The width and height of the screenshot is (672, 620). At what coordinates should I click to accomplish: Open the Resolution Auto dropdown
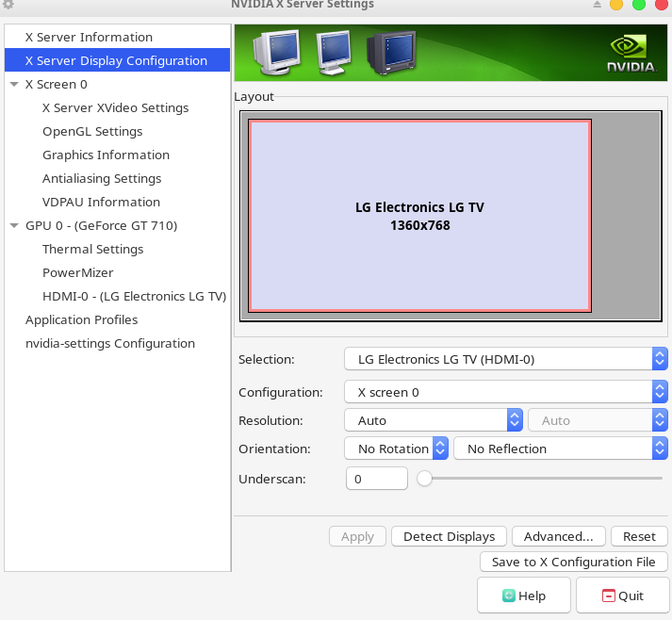click(434, 420)
